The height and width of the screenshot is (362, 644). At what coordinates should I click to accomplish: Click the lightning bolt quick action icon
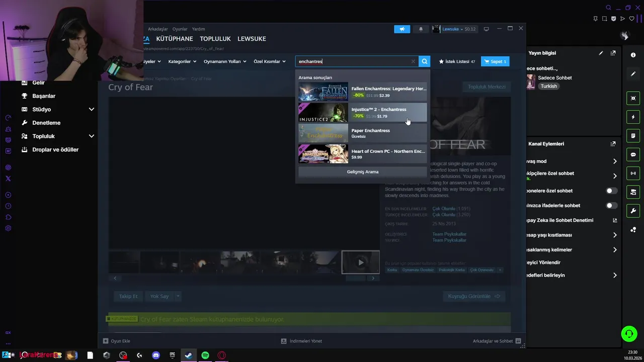(633, 117)
